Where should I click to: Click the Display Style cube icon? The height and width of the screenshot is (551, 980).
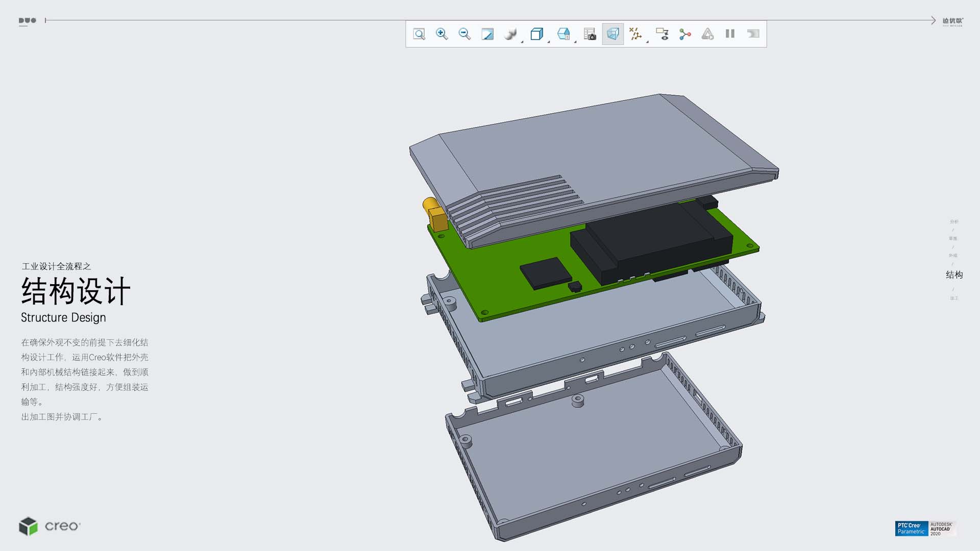click(x=536, y=34)
